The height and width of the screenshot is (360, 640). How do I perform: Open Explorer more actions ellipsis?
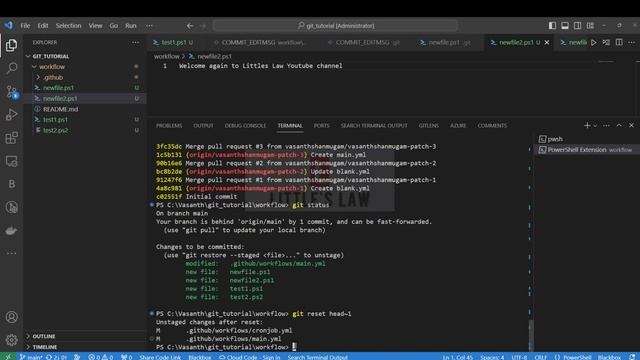coord(136,42)
